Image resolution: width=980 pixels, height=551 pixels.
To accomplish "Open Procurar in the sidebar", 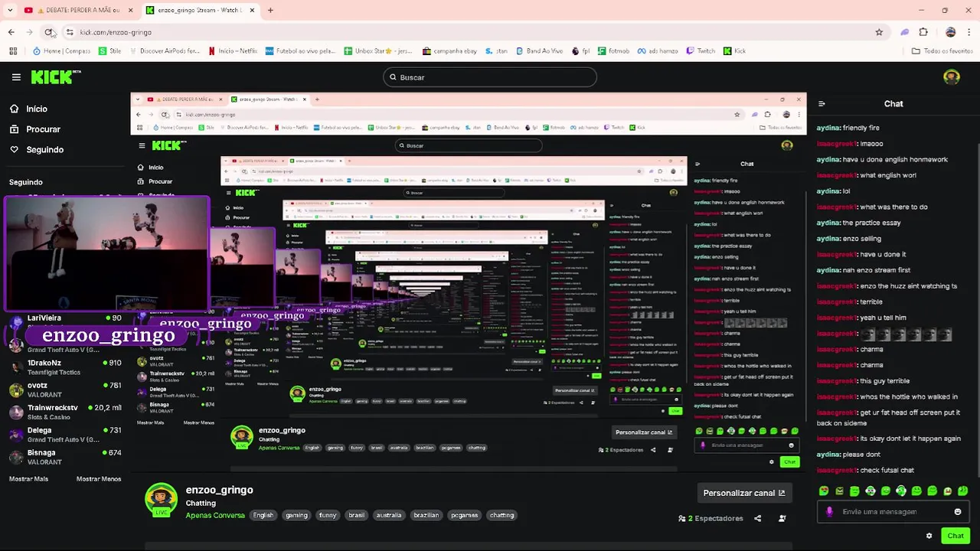I will pyautogui.click(x=35, y=129).
